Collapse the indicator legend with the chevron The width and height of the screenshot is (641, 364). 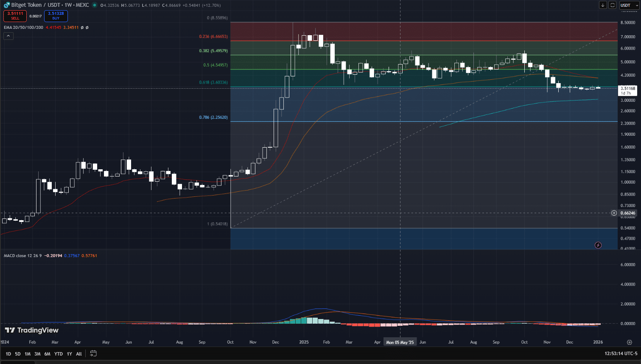click(8, 36)
